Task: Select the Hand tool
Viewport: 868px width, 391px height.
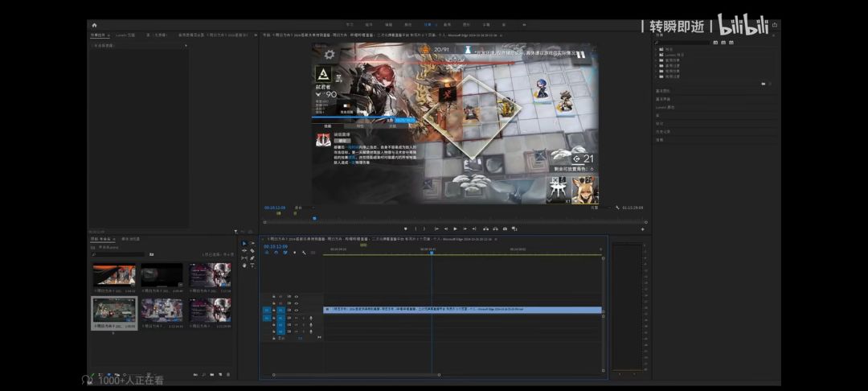Action: point(244,265)
